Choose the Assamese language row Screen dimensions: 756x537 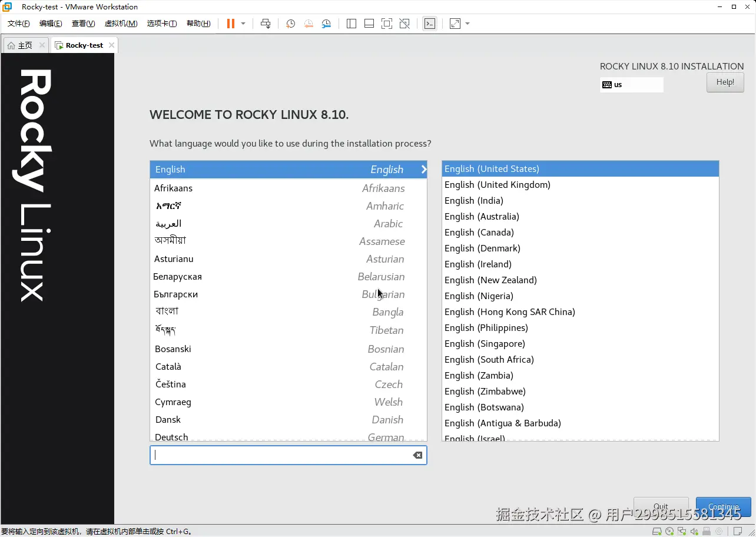pyautogui.click(x=289, y=241)
